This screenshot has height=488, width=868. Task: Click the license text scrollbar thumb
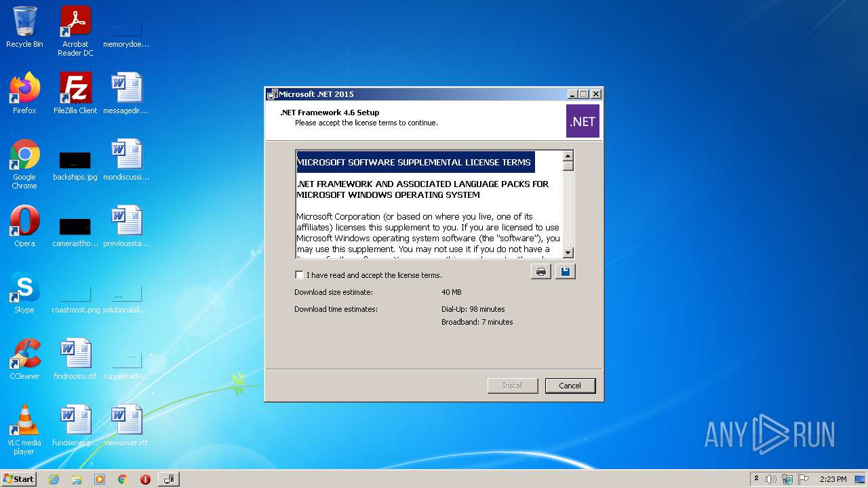click(x=568, y=166)
